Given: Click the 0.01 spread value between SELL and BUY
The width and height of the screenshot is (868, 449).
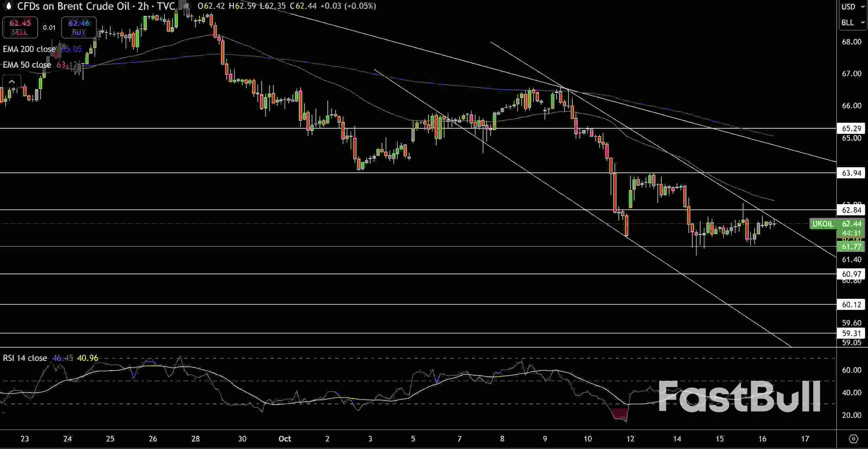Looking at the screenshot, I should pos(49,27).
